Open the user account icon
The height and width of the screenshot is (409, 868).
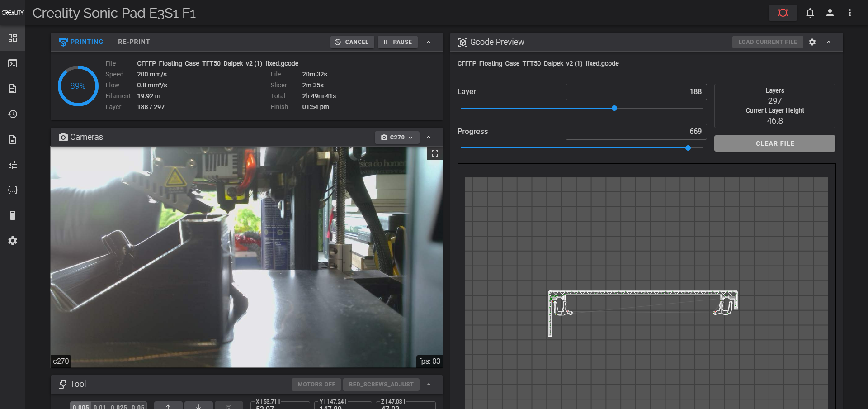[830, 13]
